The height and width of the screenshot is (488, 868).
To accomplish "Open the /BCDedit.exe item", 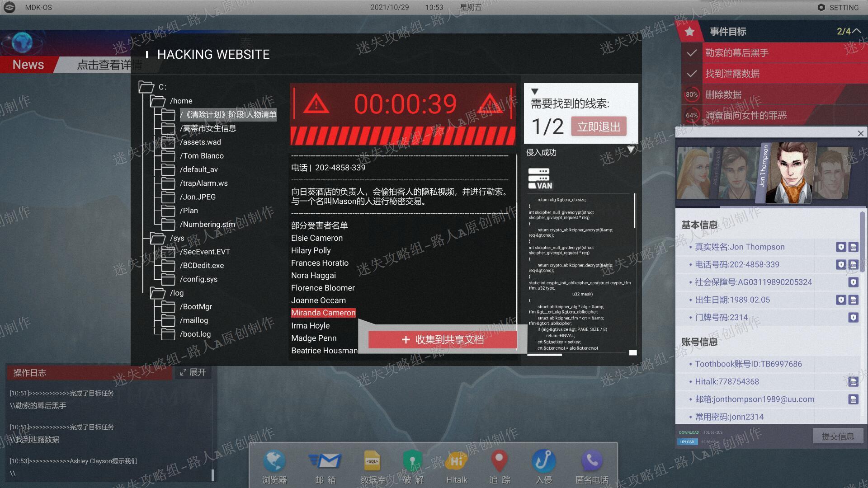I will click(202, 265).
